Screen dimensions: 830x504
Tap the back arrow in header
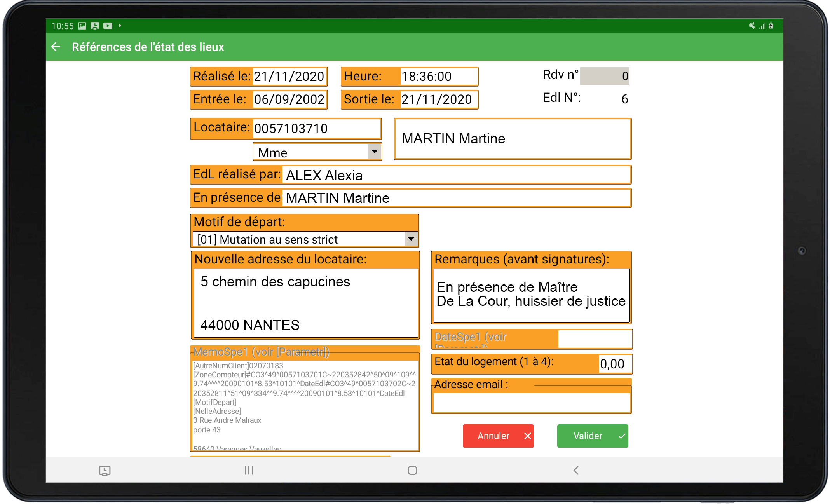56,47
